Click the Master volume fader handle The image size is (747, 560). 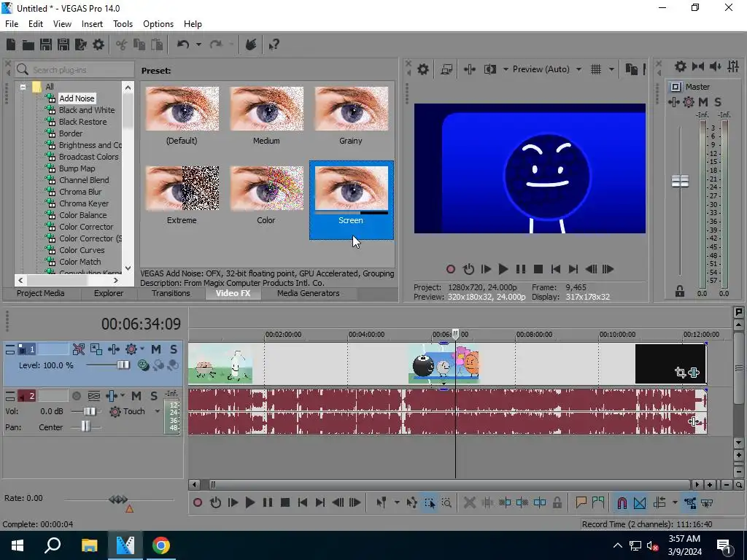click(680, 181)
